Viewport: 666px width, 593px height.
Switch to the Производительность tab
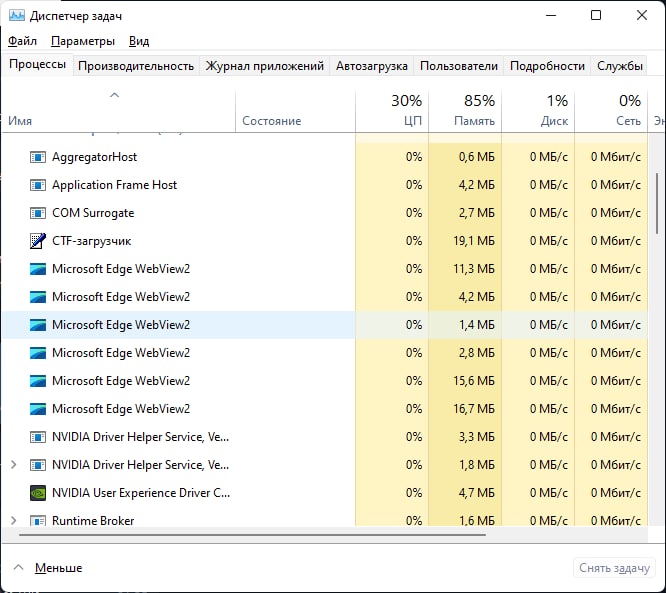coord(136,66)
